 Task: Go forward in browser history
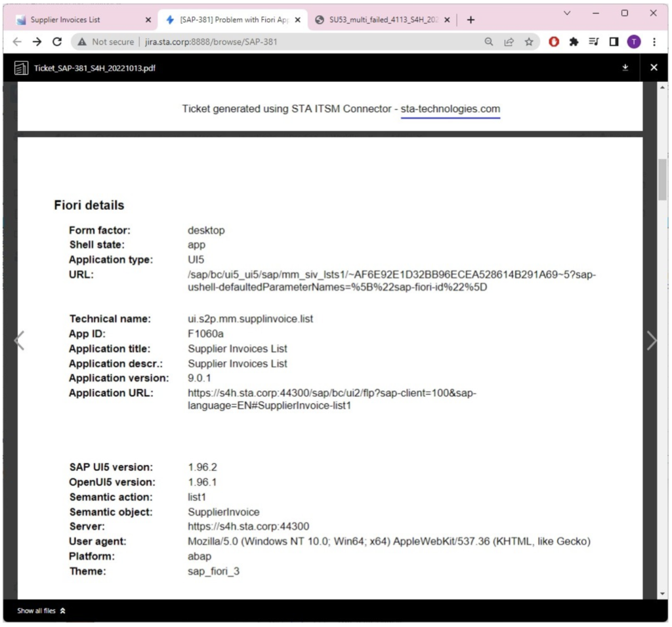tap(37, 41)
